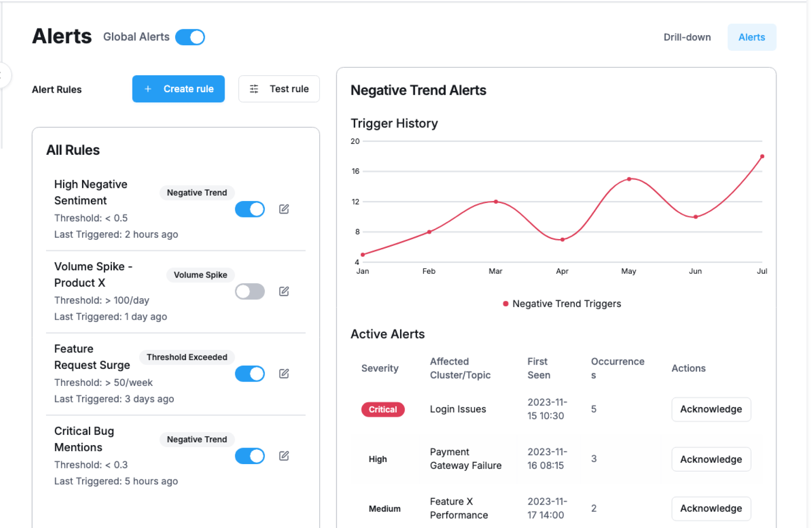Click edit icon for Volume Spike rule

284,291
